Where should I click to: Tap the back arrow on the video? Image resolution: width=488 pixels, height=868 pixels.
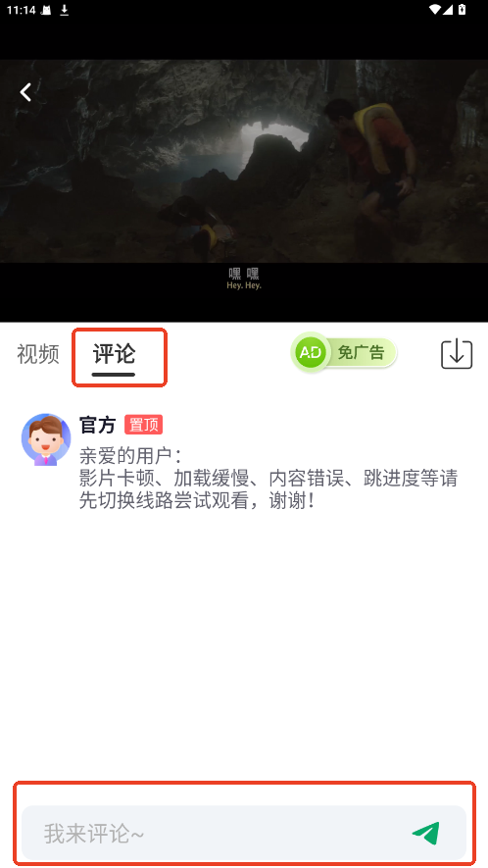pyautogui.click(x=26, y=92)
